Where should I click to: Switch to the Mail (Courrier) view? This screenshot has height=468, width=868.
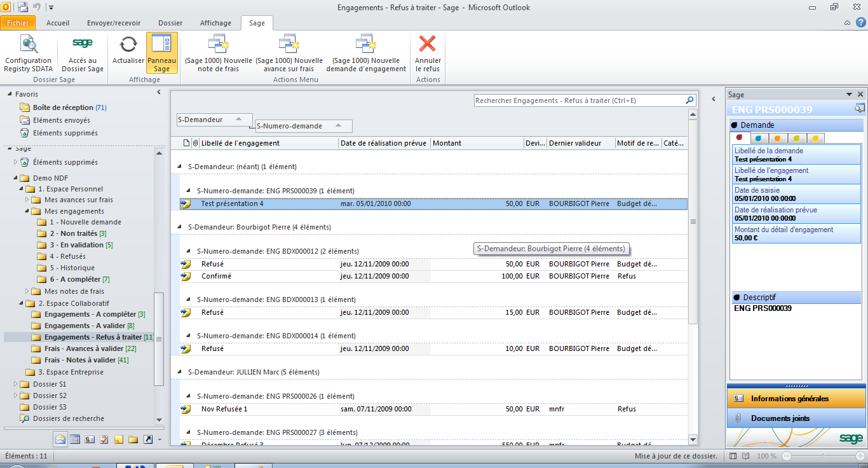tap(60, 439)
